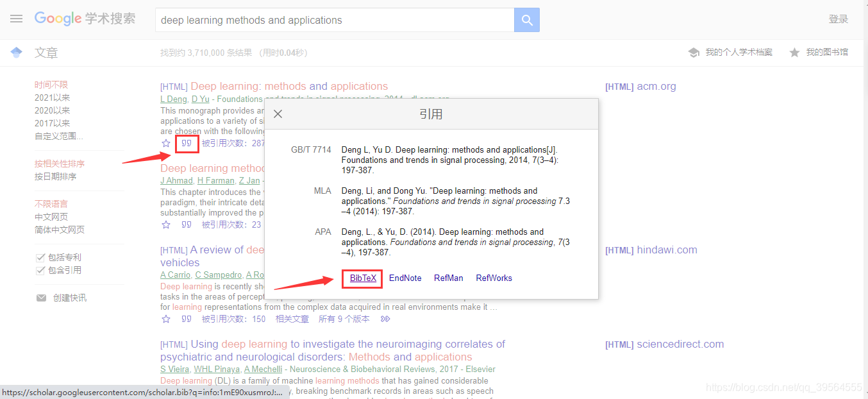Open author D Yu profile
Viewport: 868px width, 399px height.
click(x=201, y=99)
